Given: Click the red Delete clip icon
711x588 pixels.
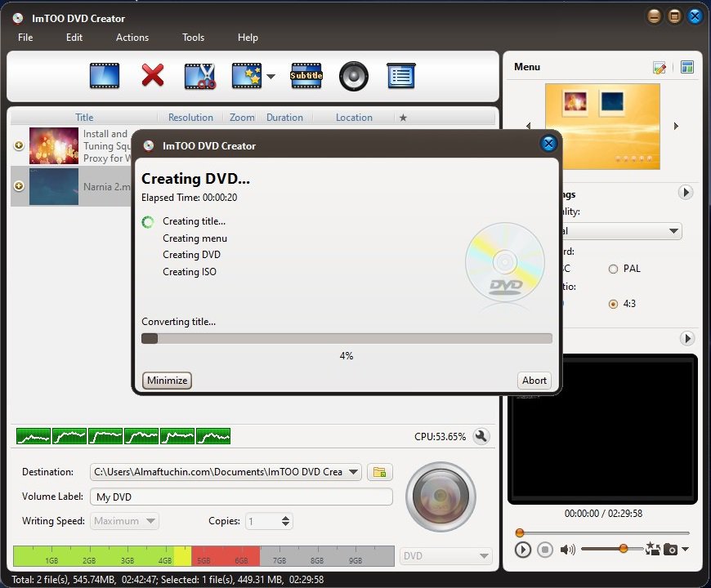Looking at the screenshot, I should pos(152,76).
